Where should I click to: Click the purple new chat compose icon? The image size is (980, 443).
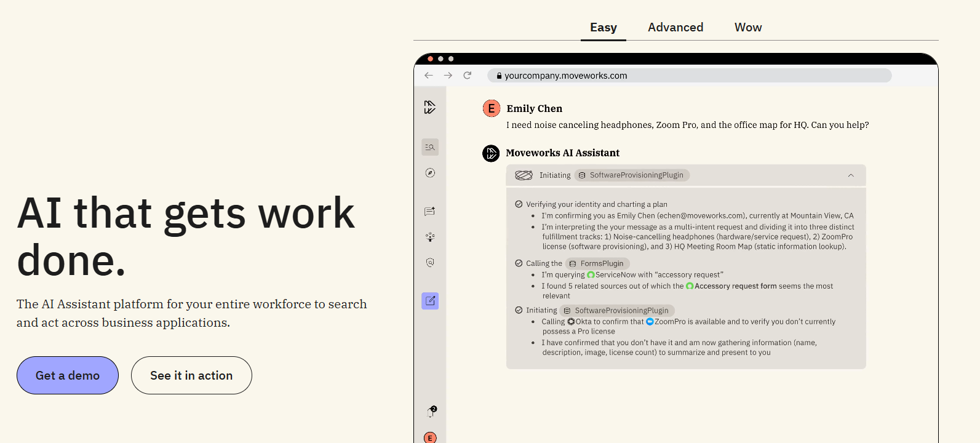[430, 301]
